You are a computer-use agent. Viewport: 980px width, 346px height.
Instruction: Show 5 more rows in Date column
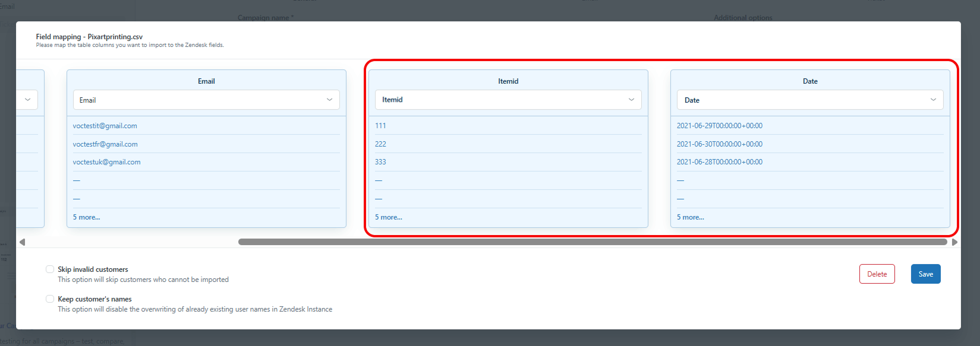(690, 217)
